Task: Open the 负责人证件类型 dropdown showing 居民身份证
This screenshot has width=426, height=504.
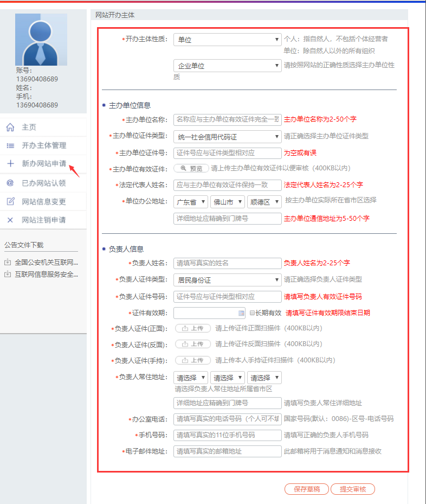Action: (x=227, y=280)
